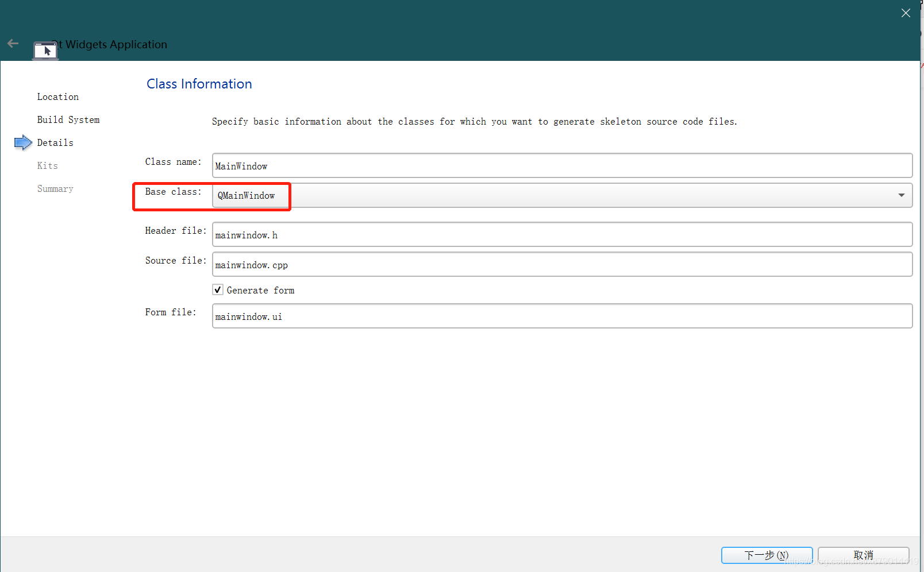Click the Source file input field
This screenshot has width=924, height=572.
(x=562, y=264)
